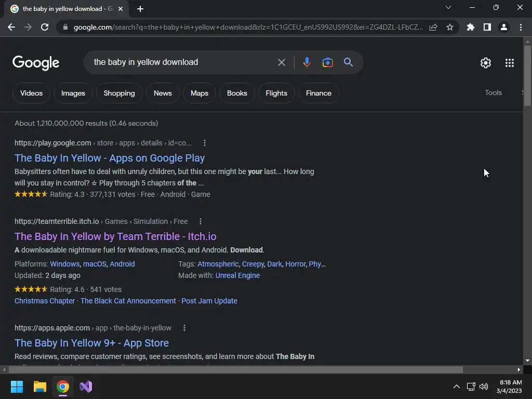The width and height of the screenshot is (532, 399).
Task: Close the baby in yellow download tab
Action: [121, 9]
